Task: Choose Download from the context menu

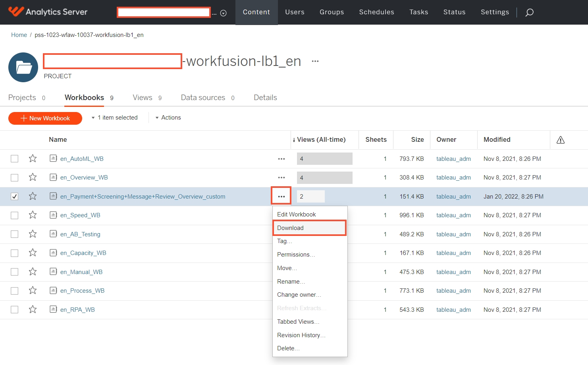Action: (x=310, y=228)
